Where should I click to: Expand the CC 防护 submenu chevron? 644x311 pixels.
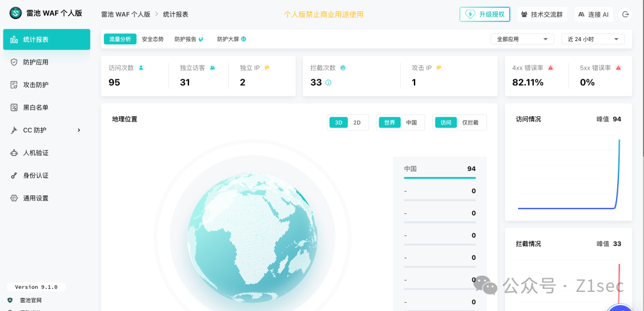[79, 130]
